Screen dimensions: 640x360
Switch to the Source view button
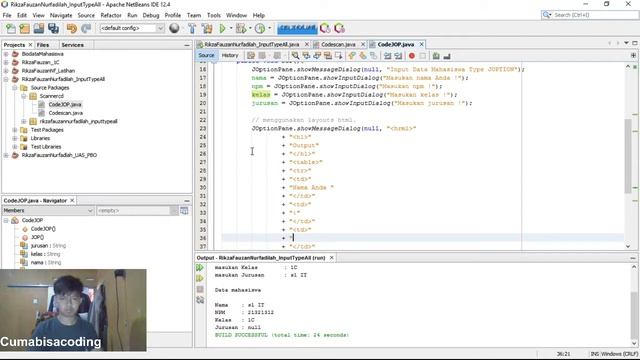[206, 56]
